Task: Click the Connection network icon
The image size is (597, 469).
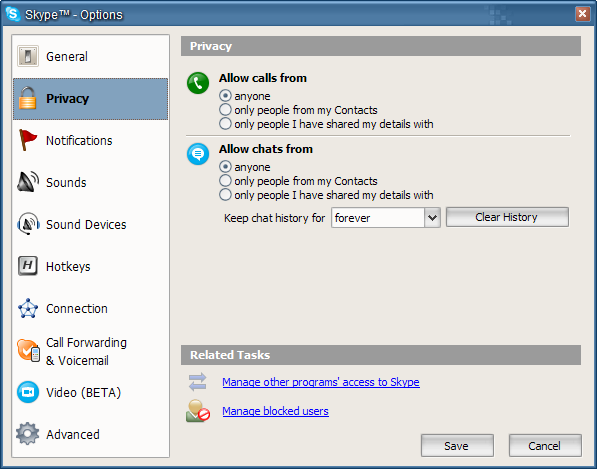Action: point(28,308)
